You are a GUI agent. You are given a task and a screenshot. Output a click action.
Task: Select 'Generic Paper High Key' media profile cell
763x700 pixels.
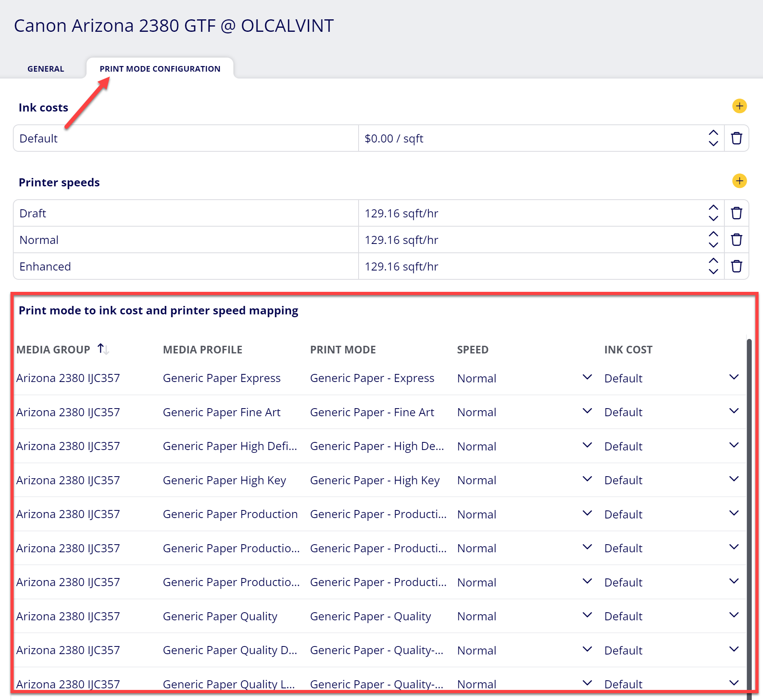tap(225, 480)
